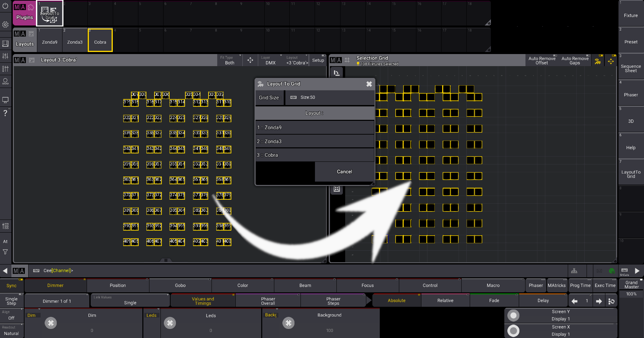Select the MAtricks grid icon on Selection Grid

(598, 61)
